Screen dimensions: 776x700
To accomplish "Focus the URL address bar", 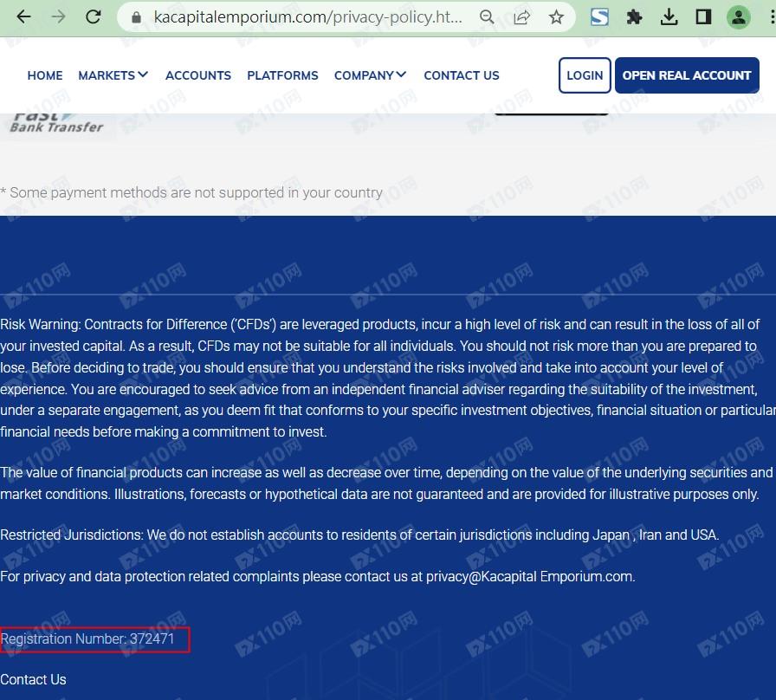I will click(307, 17).
